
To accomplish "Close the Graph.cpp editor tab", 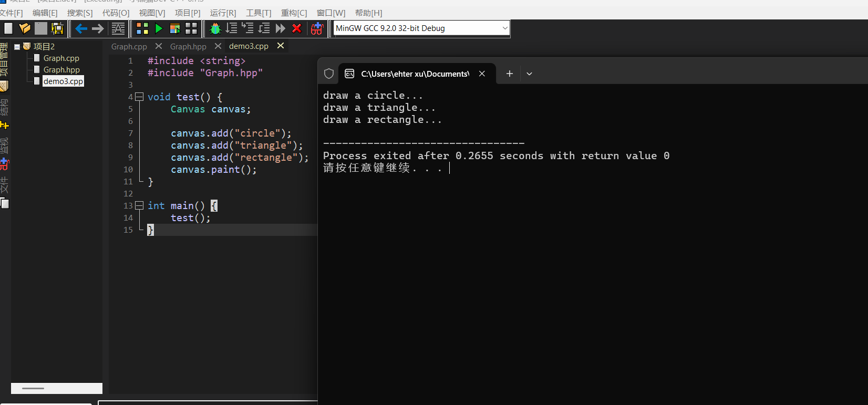I will 159,46.
